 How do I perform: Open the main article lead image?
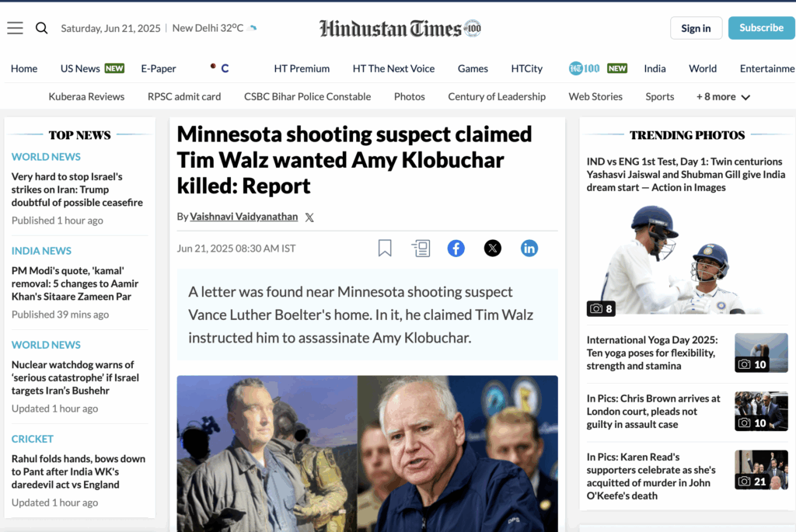point(367,454)
